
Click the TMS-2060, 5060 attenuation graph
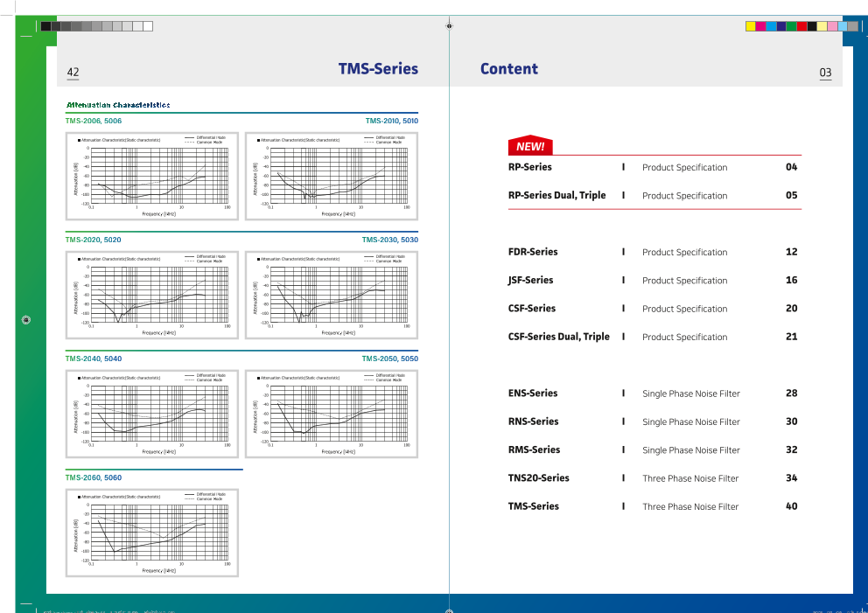coord(151,533)
